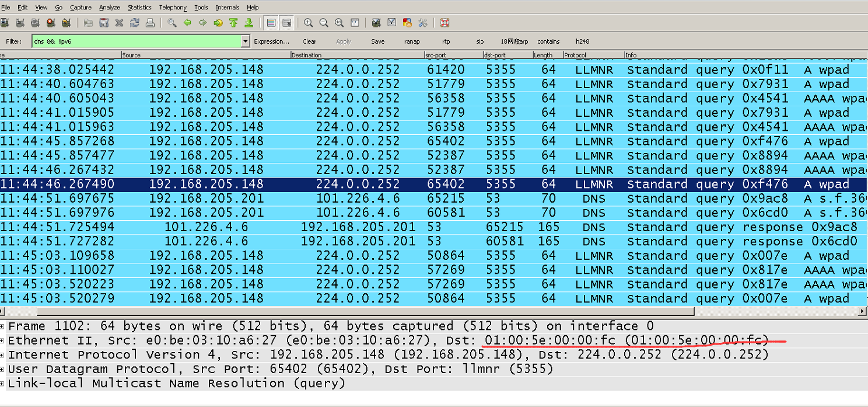Save the capture file (floppy icon)
The image size is (868, 407).
point(104,23)
